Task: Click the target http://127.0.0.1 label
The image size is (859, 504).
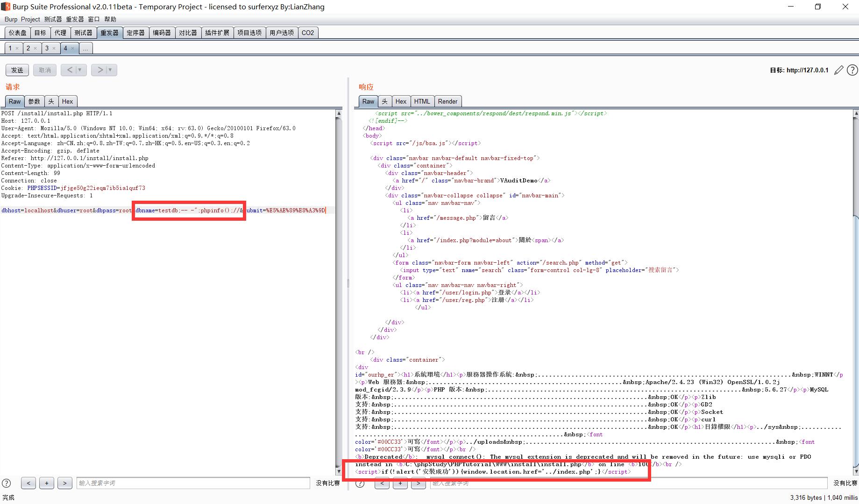Action: coord(799,70)
